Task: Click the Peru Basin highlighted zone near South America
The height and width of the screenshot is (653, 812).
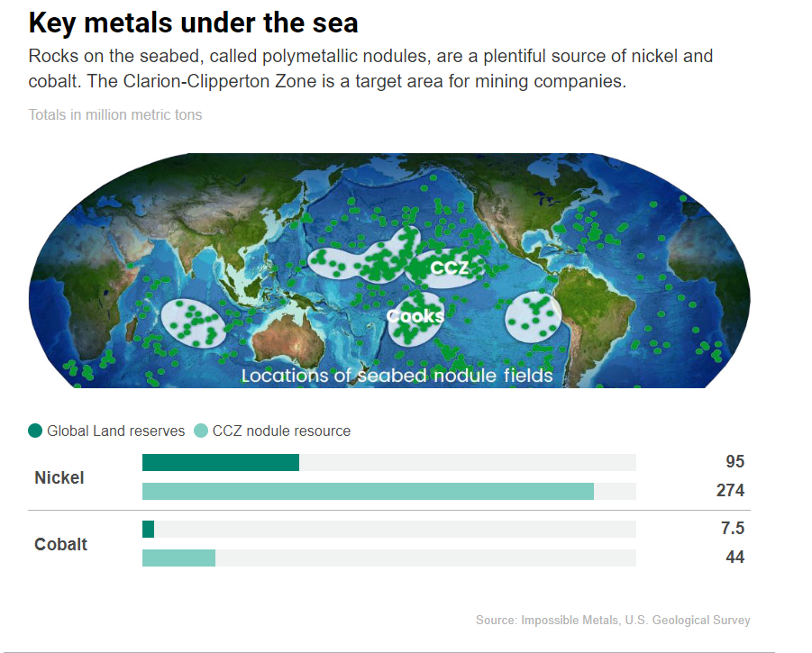Action: coord(534,317)
